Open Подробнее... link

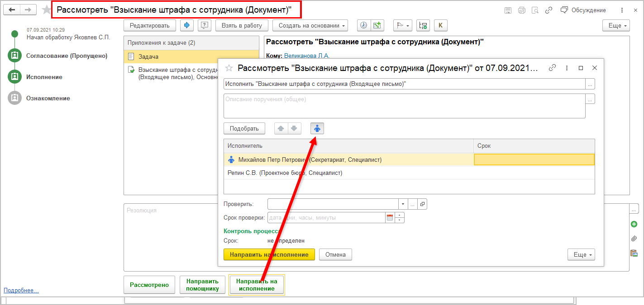click(x=21, y=291)
